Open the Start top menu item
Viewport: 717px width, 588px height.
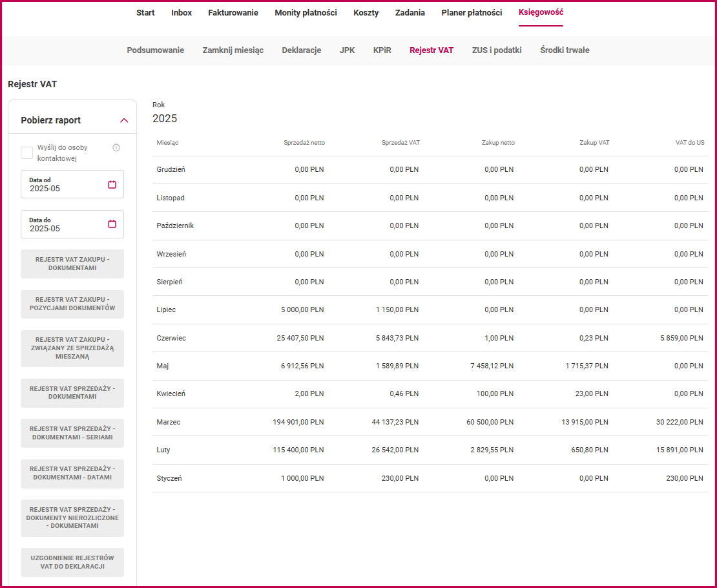[145, 13]
